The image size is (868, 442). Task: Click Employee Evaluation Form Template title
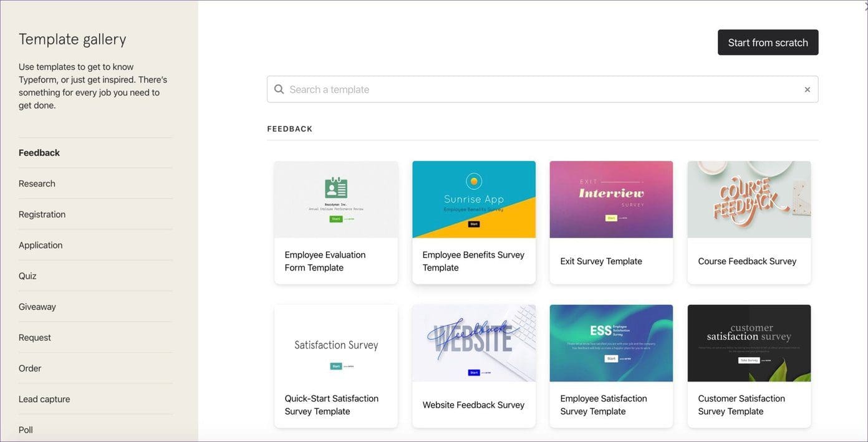(325, 261)
